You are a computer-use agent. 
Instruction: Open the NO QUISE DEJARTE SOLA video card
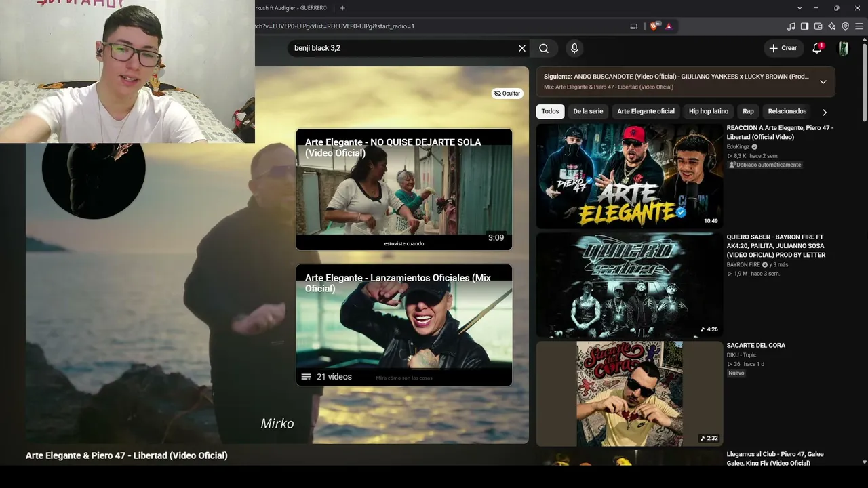click(404, 190)
